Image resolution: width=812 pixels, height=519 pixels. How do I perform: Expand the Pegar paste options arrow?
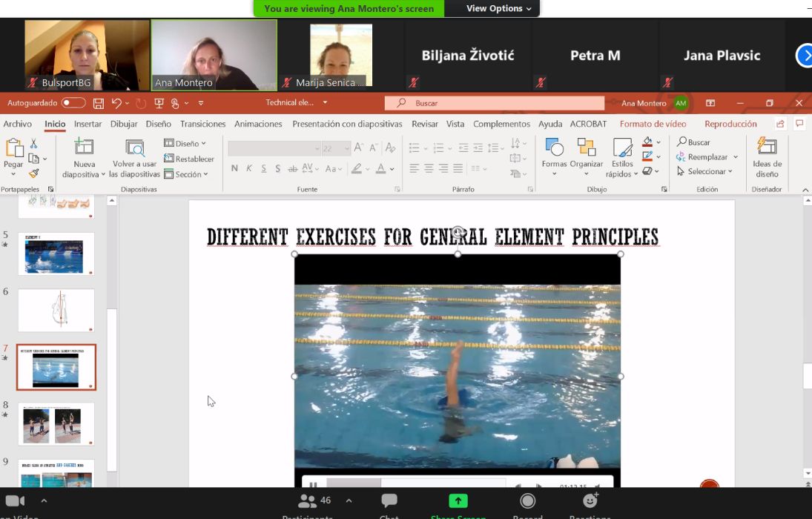[x=13, y=174]
